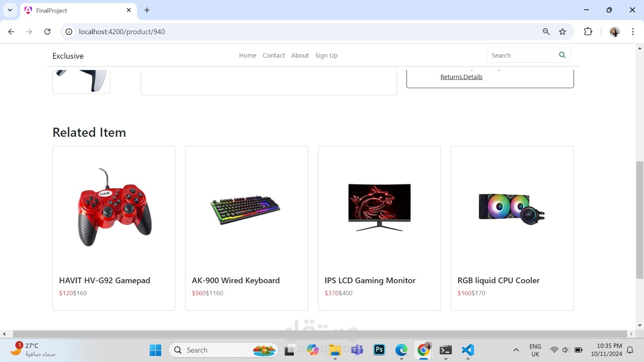The width and height of the screenshot is (644, 362).
Task: Click the volume speaker icon
Action: pos(566,350)
